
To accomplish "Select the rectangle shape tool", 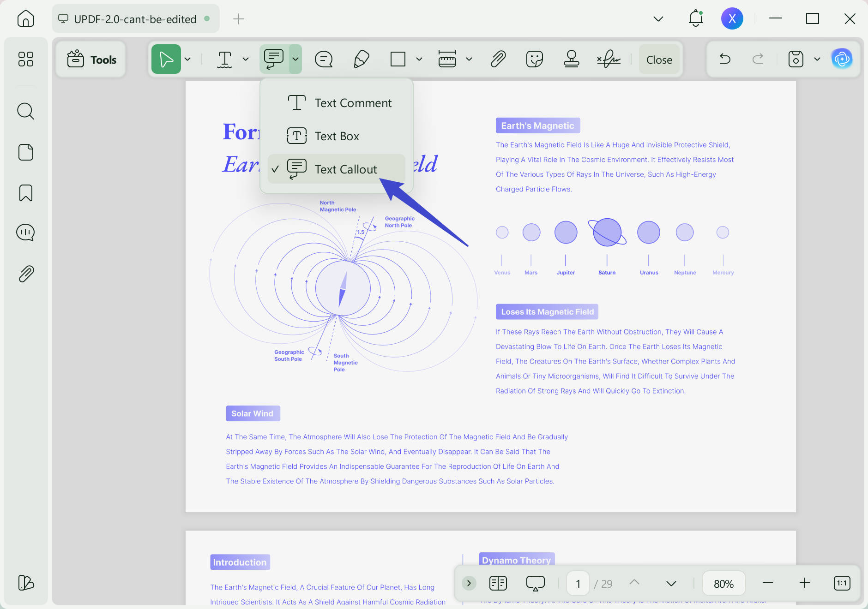I will pyautogui.click(x=398, y=59).
